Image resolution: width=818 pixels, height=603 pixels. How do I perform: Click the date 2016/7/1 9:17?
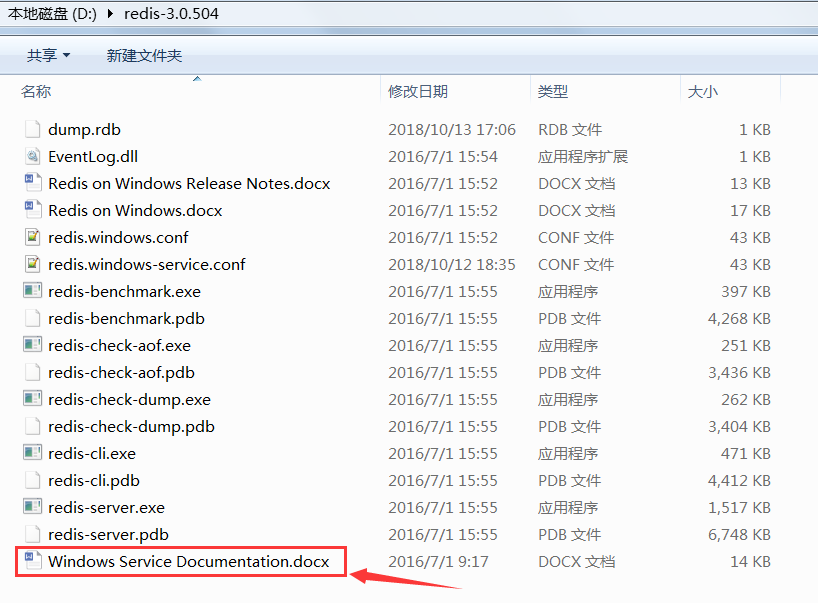tap(438, 561)
